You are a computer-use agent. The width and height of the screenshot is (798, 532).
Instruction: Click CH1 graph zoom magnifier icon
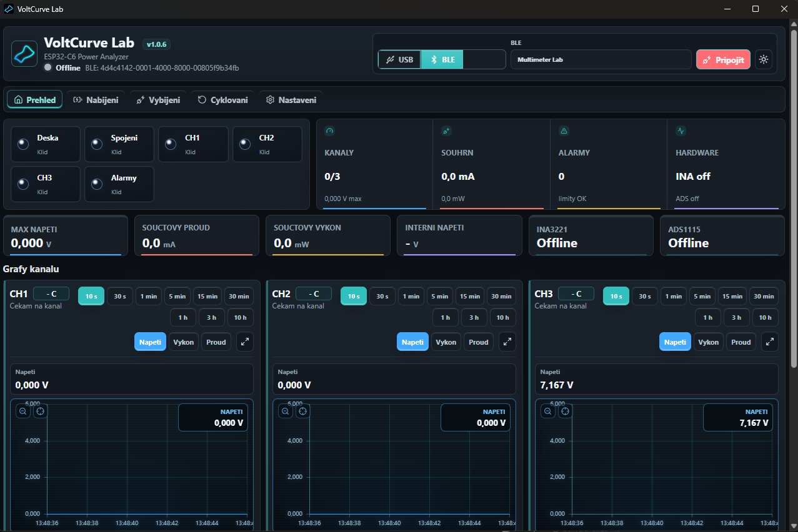pyautogui.click(x=23, y=411)
